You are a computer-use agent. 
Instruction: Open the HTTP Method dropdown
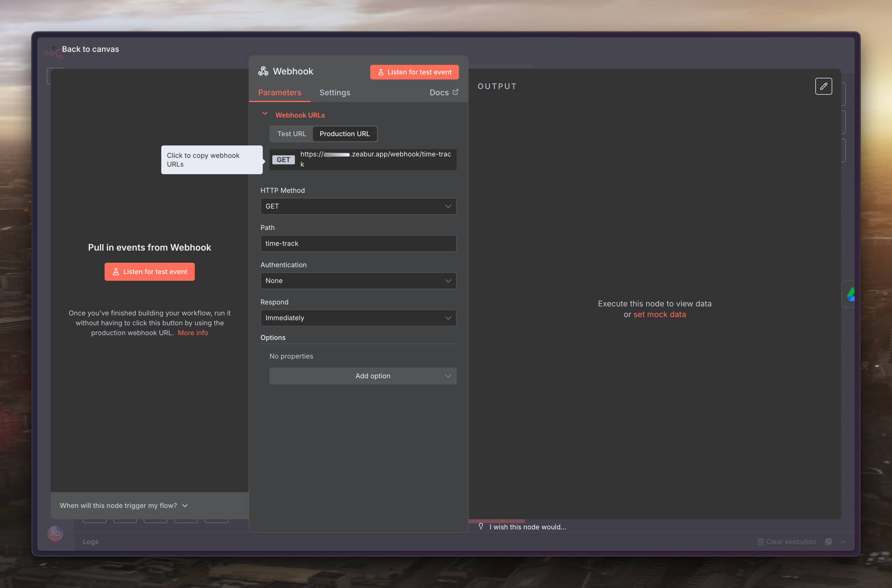pos(358,206)
